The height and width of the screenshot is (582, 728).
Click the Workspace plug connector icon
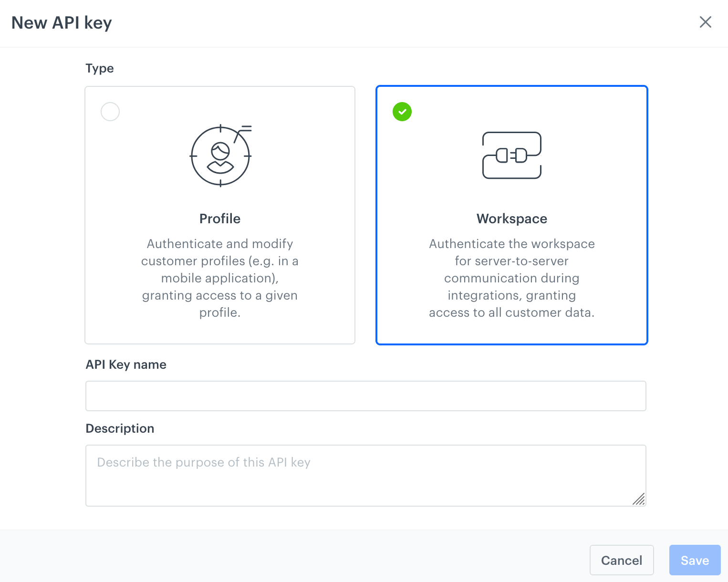pyautogui.click(x=511, y=156)
